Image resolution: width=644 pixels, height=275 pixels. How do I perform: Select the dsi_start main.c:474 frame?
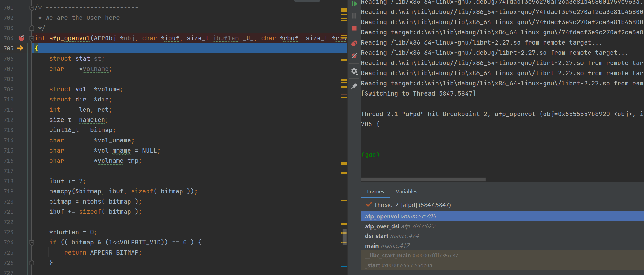(502, 236)
